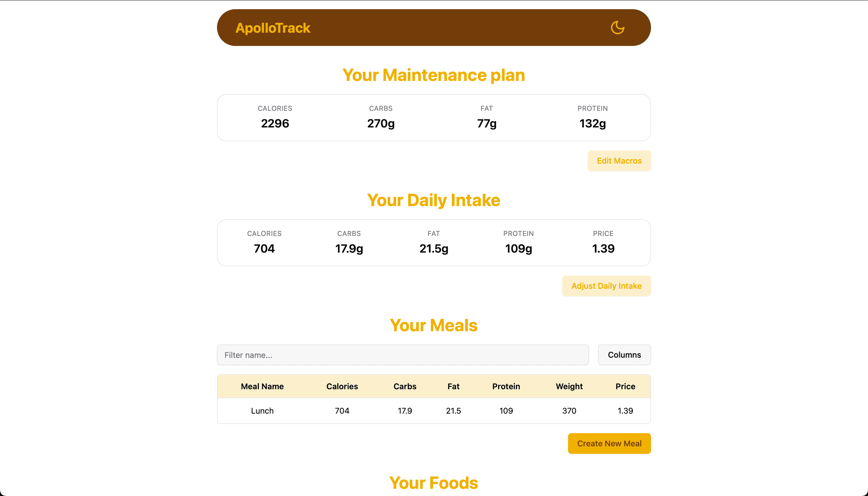
Task: Click the Calories column header in meals table
Action: tap(342, 386)
